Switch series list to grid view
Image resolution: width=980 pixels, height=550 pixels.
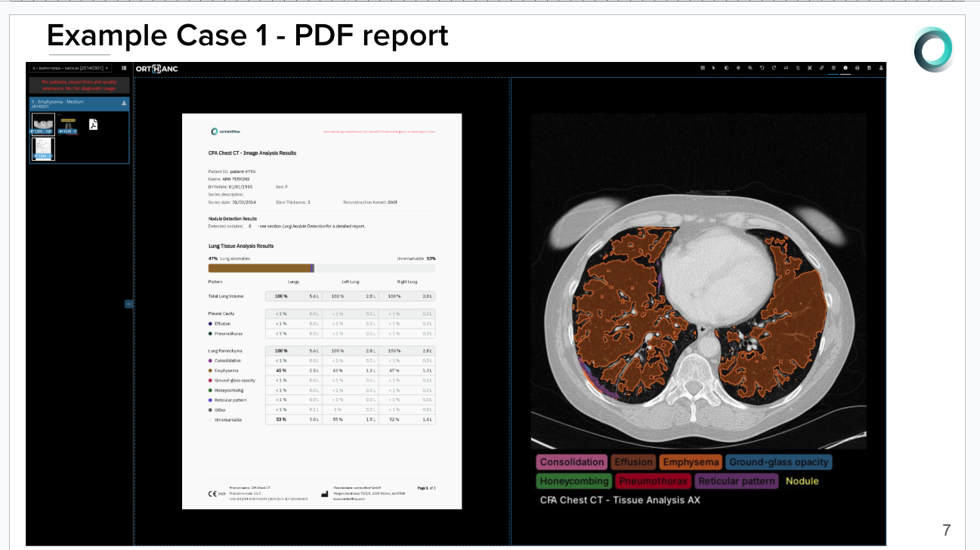(124, 68)
